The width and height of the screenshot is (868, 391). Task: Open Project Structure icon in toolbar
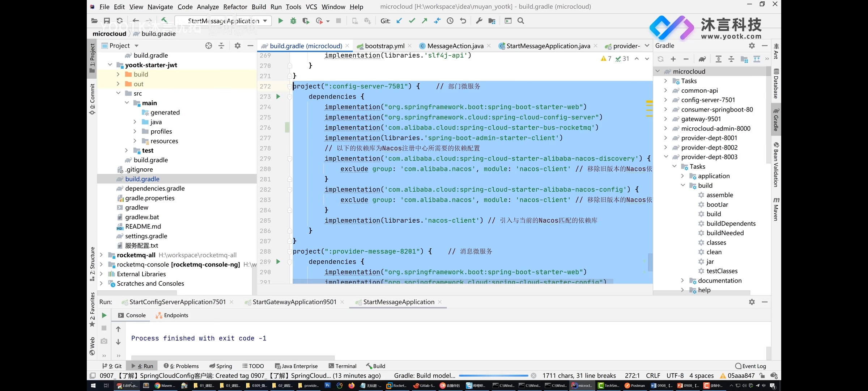[x=492, y=21]
